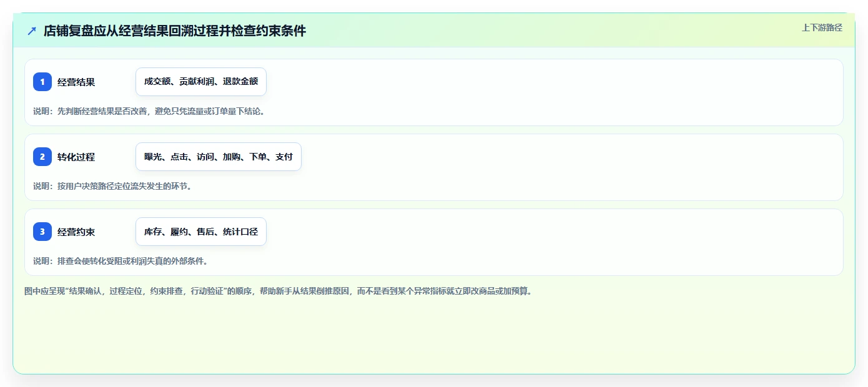This screenshot has height=387, width=868.
Task: Click the number 3 step badge
Action: pyautogui.click(x=42, y=232)
